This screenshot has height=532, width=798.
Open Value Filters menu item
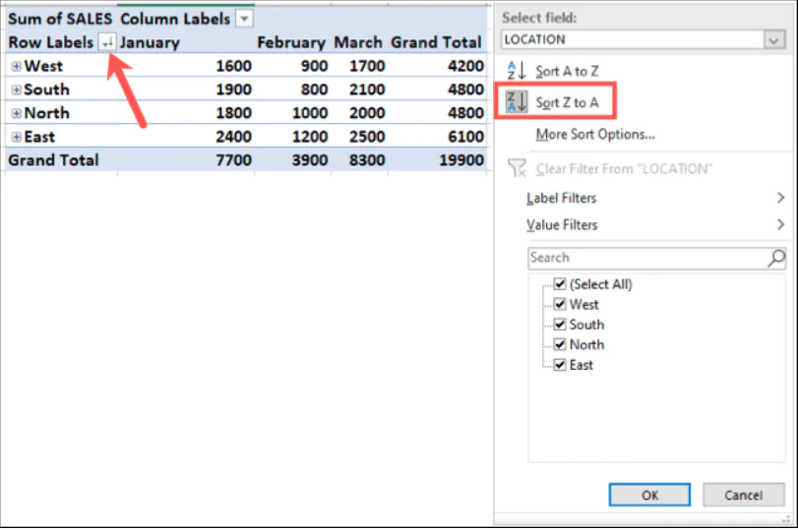tap(562, 224)
